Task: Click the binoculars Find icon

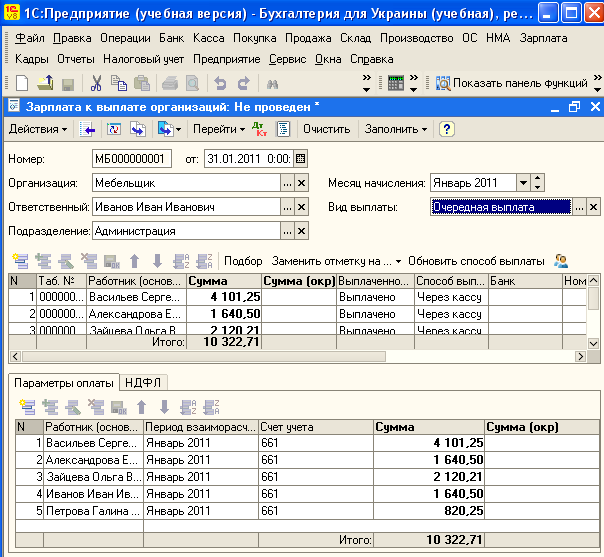Action: [x=272, y=84]
